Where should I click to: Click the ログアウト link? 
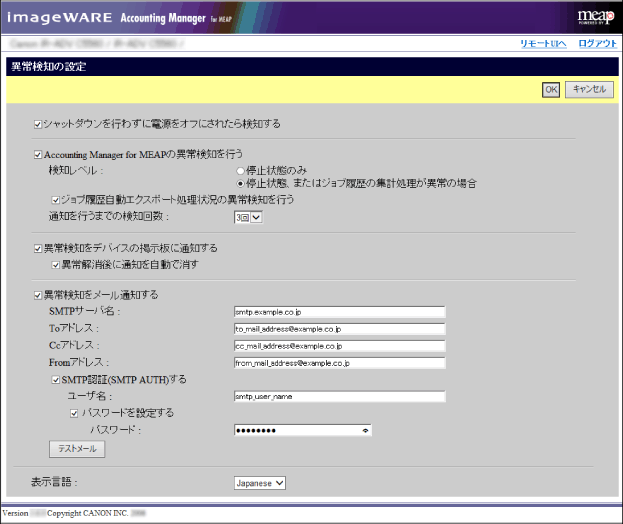pyautogui.click(x=597, y=45)
